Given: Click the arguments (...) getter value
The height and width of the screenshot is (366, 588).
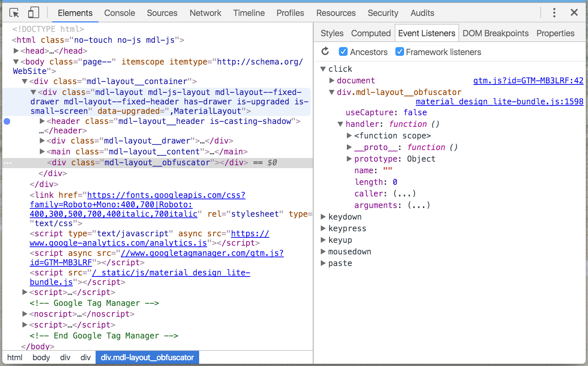Looking at the screenshot, I should tap(419, 205).
